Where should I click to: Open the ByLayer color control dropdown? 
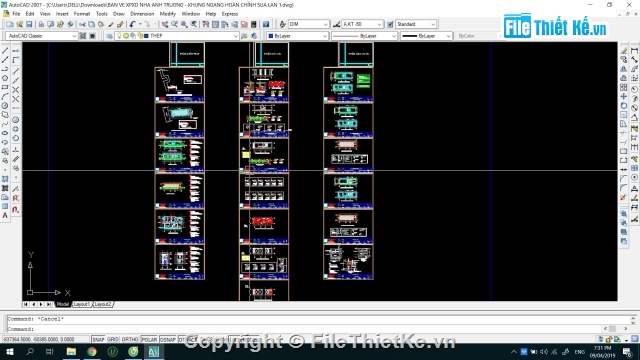coord(298,36)
